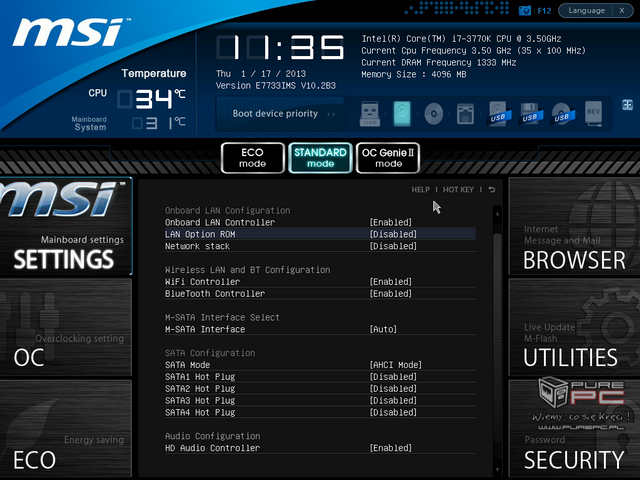The width and height of the screenshot is (640, 480).
Task: Activate OC Genie II mode
Action: pos(388,158)
